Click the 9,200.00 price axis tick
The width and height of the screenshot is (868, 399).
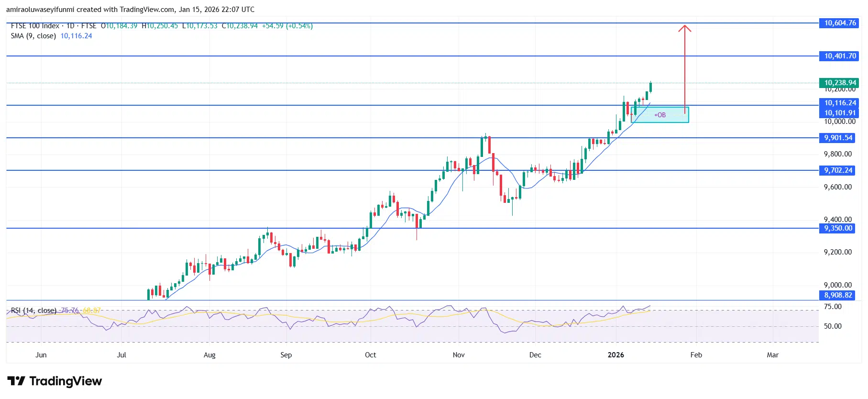coord(838,252)
